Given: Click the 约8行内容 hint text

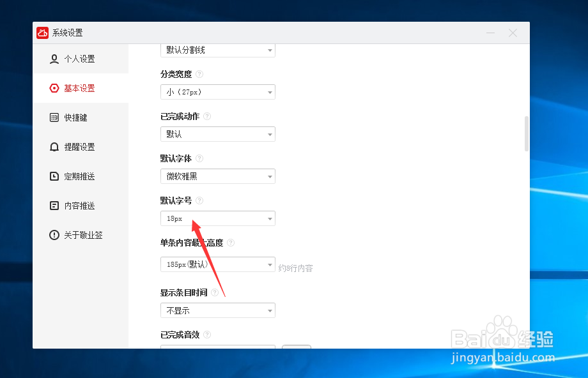Looking at the screenshot, I should tap(295, 268).
